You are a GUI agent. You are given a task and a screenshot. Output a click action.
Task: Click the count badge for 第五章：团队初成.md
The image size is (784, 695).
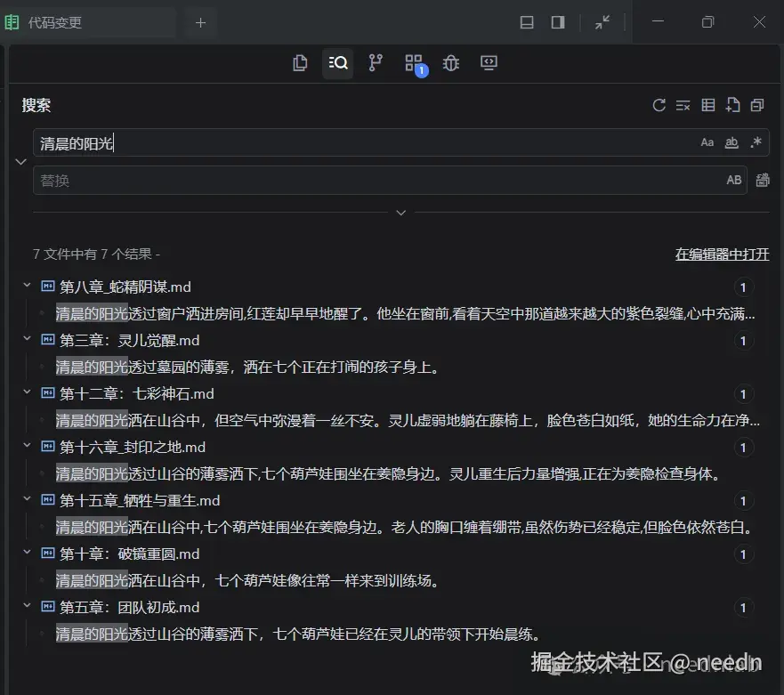point(743,608)
